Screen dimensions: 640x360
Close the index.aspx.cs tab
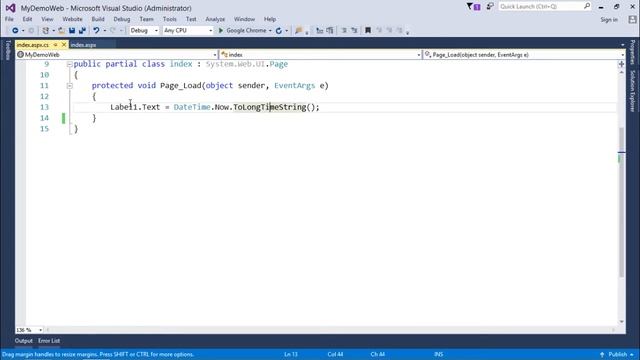tap(64, 45)
